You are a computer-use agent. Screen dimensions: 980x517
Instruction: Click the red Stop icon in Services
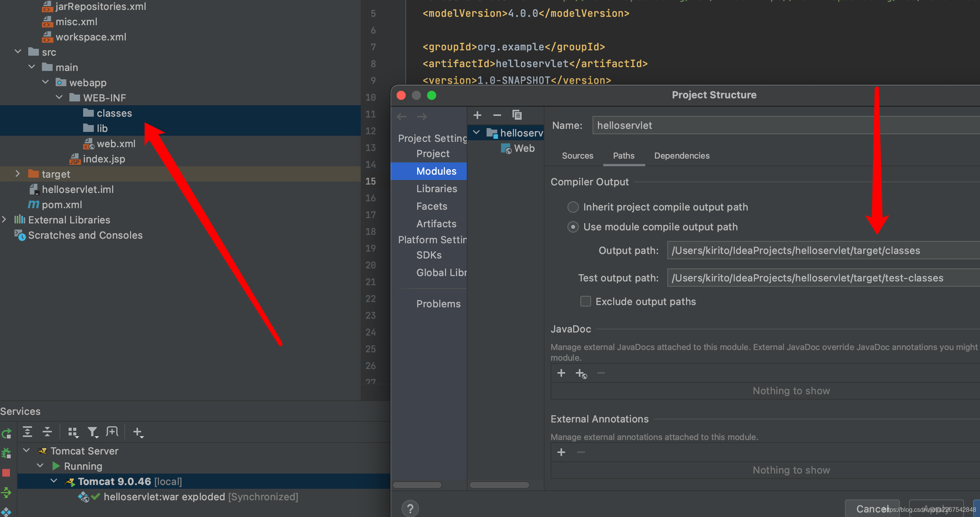(6, 473)
